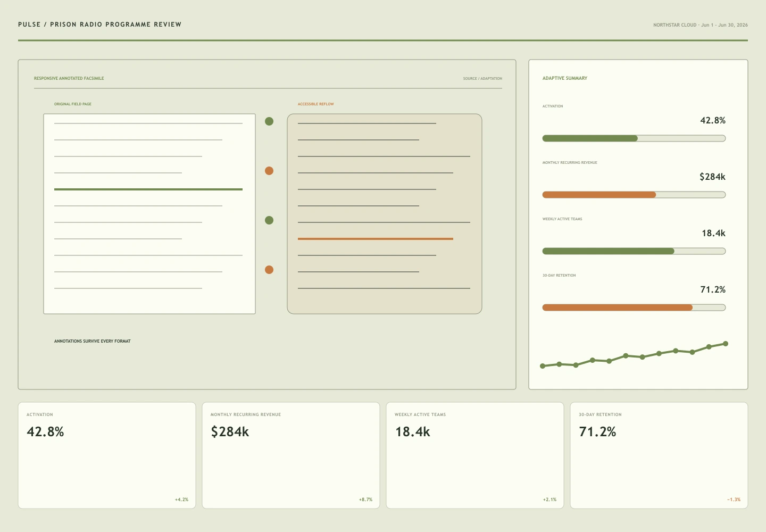Open the Monthly Recurring Revenue $284k card
Viewport: 766px width, 532px height.
click(291, 455)
